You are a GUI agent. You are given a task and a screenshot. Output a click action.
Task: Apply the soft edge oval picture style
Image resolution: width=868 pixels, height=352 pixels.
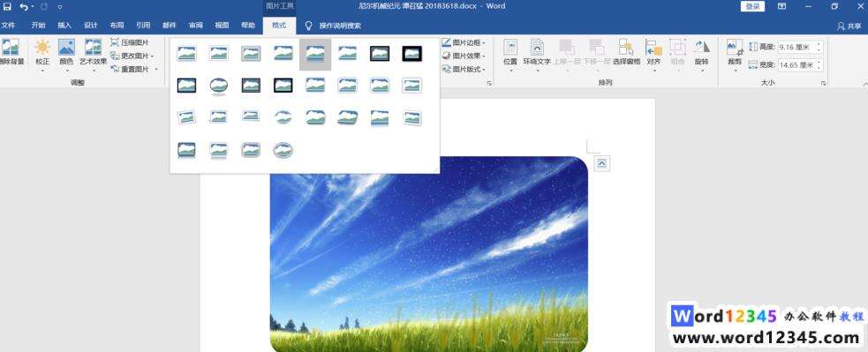(x=283, y=117)
